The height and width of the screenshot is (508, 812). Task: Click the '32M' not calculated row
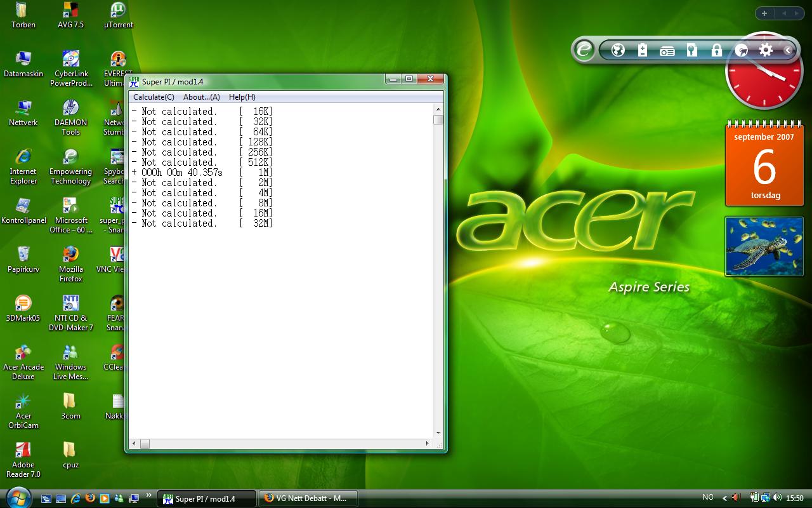point(202,224)
